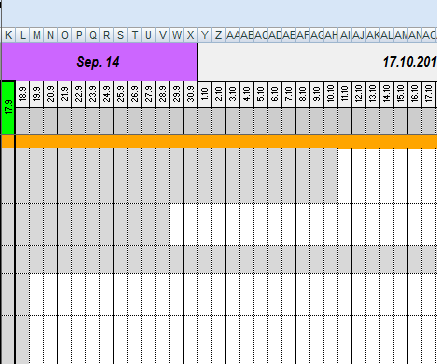Viewport: 437px width, 364px height.
Task: Click the 8.10 date cell
Action: click(x=303, y=94)
